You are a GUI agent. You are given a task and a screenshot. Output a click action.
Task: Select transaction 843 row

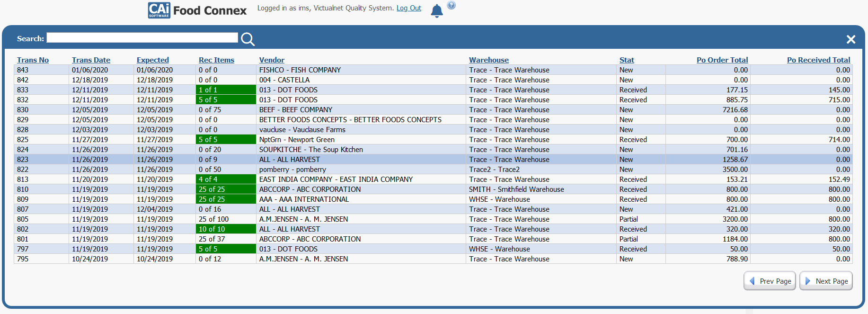point(433,70)
